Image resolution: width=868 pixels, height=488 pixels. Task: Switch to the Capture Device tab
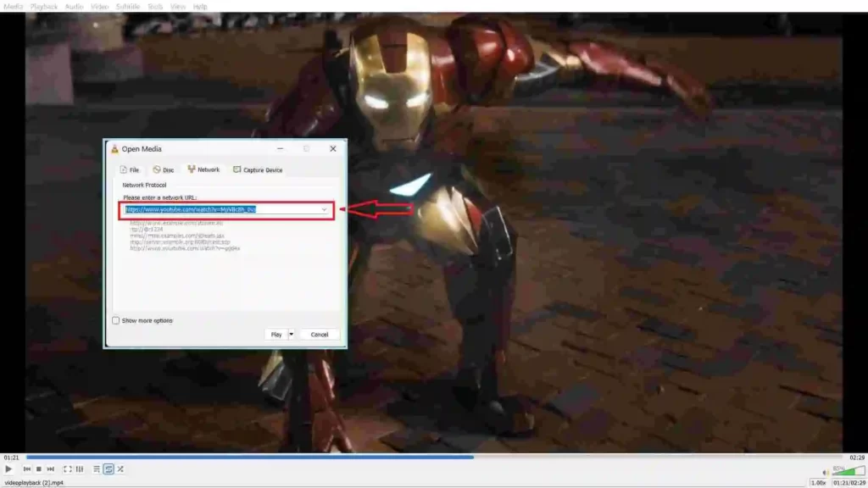click(x=258, y=169)
